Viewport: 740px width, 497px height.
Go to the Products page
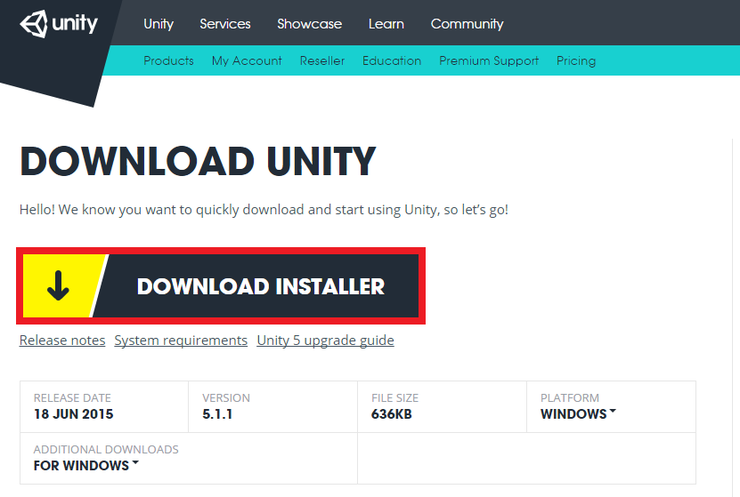pos(168,60)
